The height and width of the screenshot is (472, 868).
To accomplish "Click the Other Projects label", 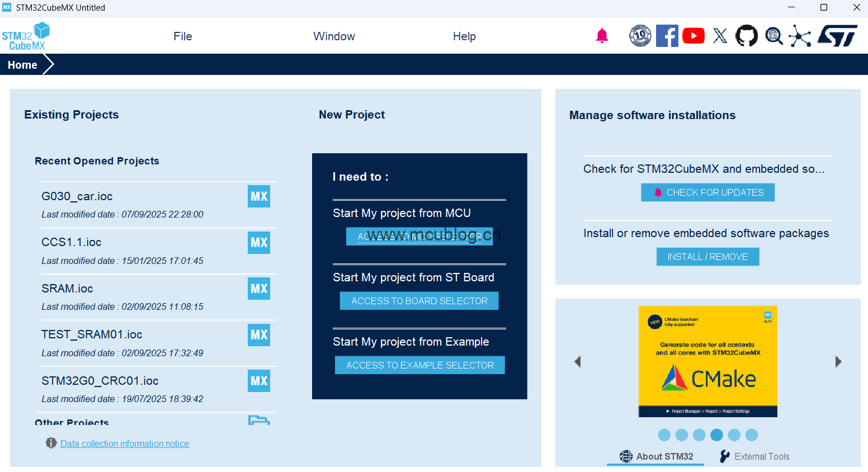I will click(x=72, y=422).
